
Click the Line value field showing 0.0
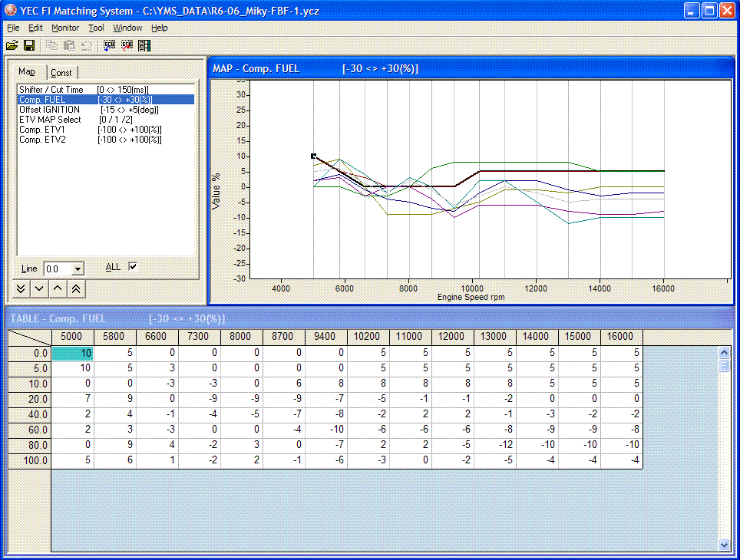tap(58, 269)
